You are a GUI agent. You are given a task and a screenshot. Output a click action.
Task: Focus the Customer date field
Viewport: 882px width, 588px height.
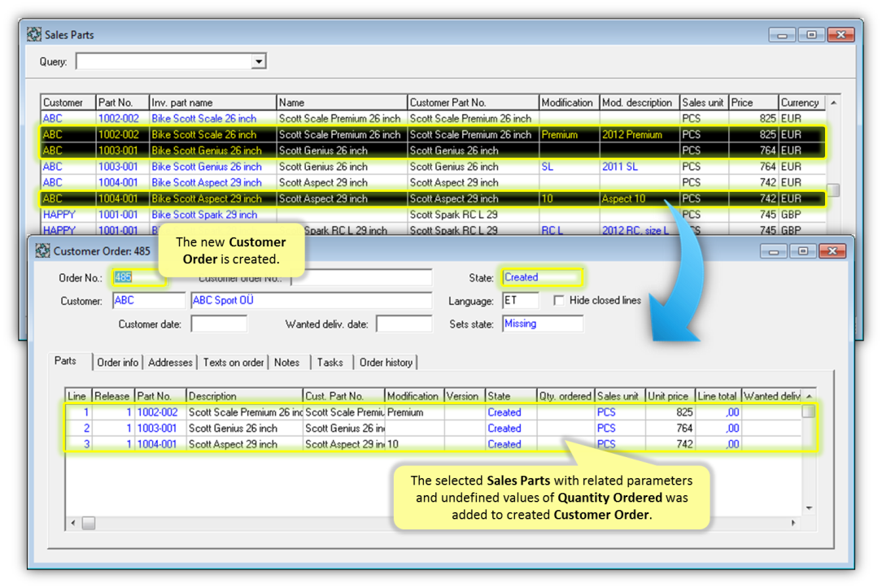[219, 324]
